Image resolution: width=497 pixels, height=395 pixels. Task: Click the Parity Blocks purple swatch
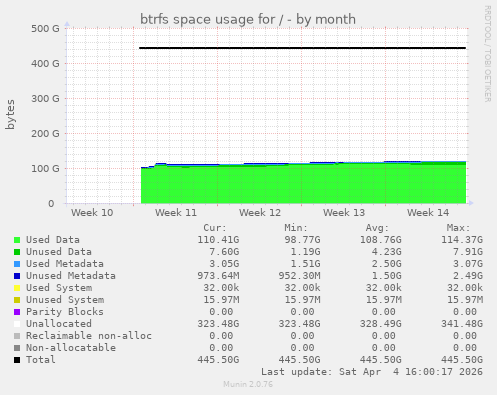click(x=17, y=312)
